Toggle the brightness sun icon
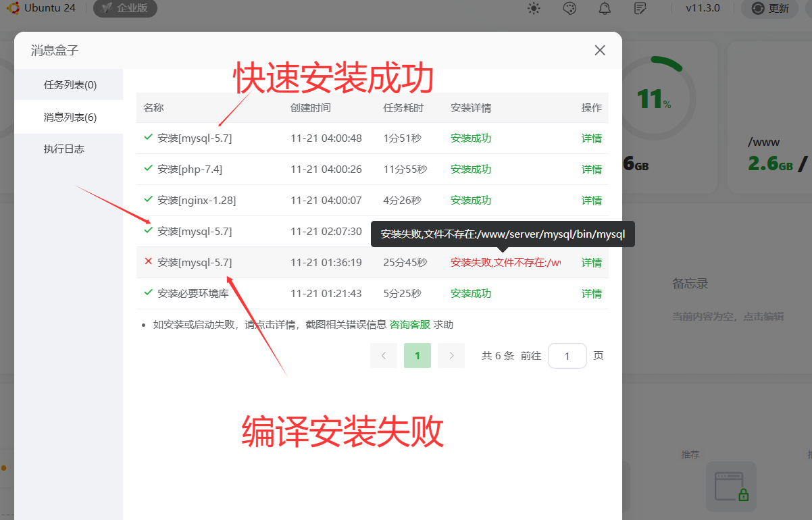 (533, 8)
